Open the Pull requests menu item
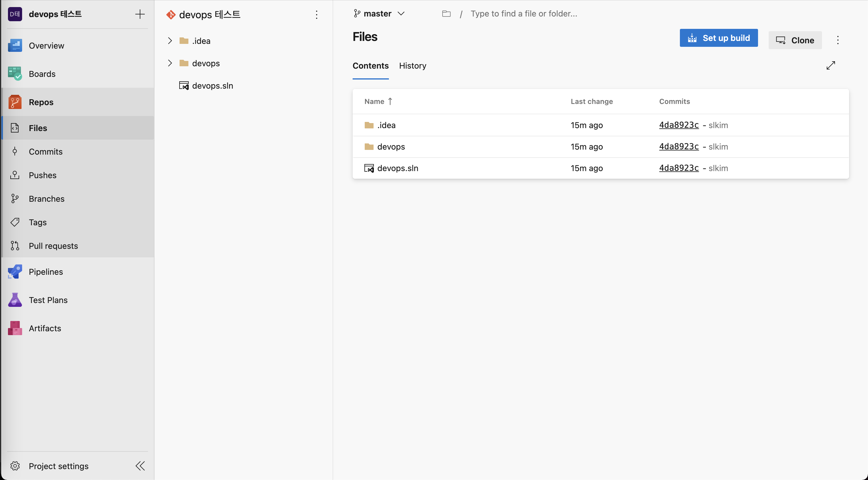The height and width of the screenshot is (480, 868). 53,246
